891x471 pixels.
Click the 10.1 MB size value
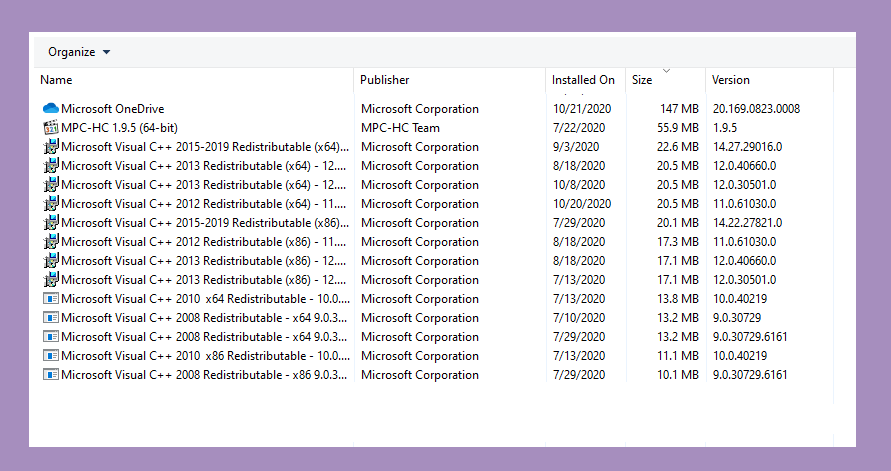point(677,374)
